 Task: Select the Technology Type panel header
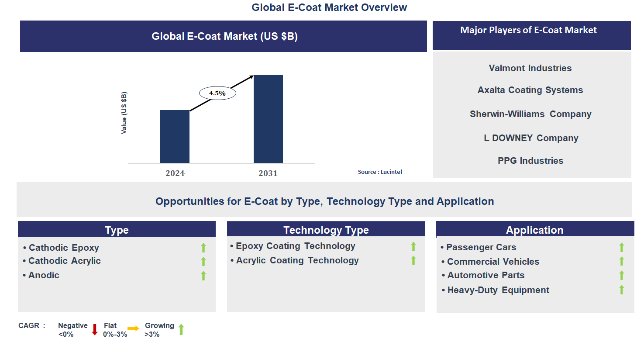(x=326, y=230)
